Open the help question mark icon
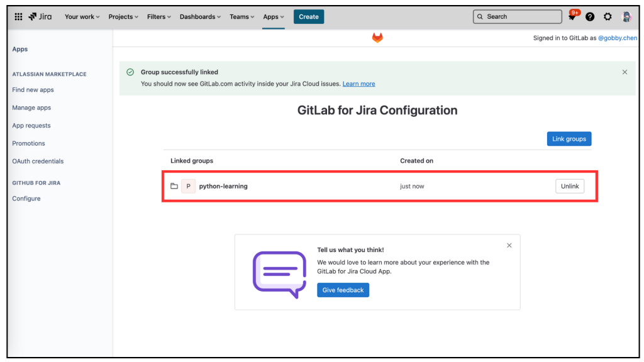The height and width of the screenshot is (362, 644). tap(590, 17)
